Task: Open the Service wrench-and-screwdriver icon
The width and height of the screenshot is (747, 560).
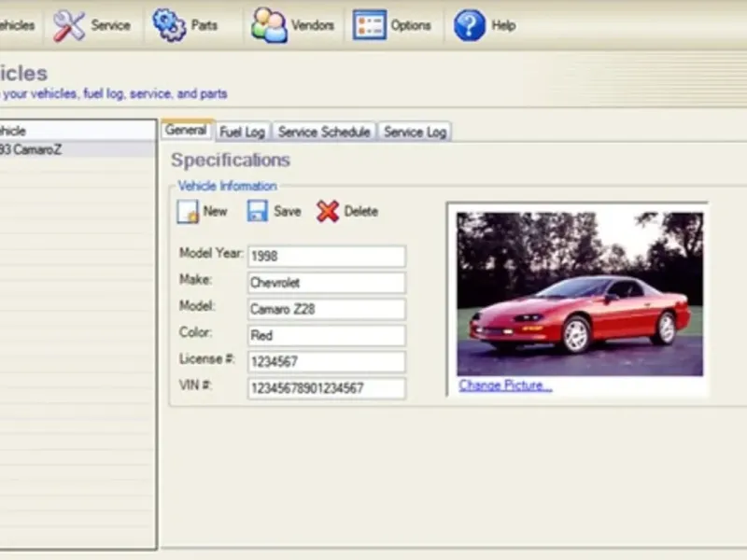Action: (x=69, y=25)
